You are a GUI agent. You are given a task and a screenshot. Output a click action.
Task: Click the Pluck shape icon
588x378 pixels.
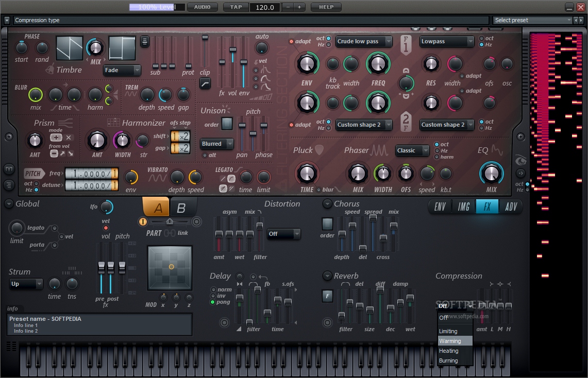[319, 150]
